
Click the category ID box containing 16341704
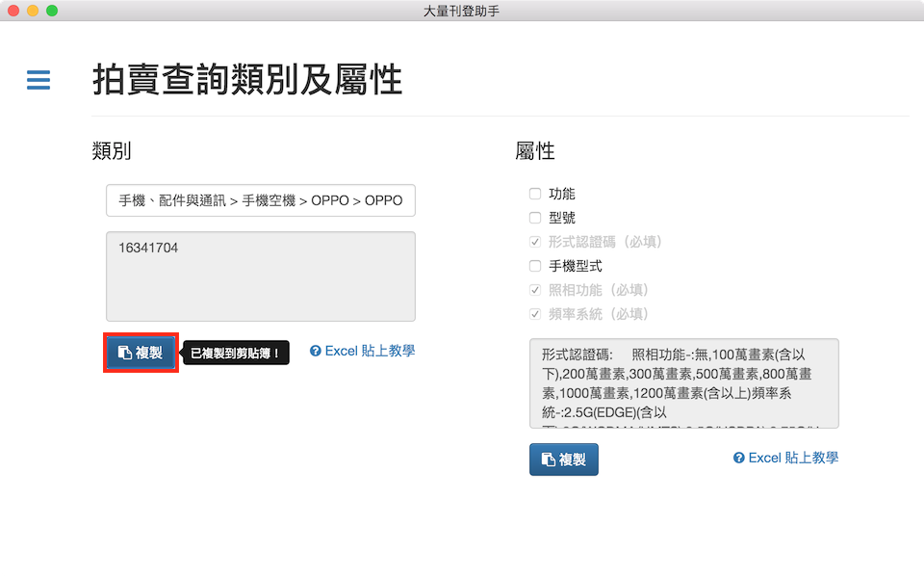tap(261, 276)
